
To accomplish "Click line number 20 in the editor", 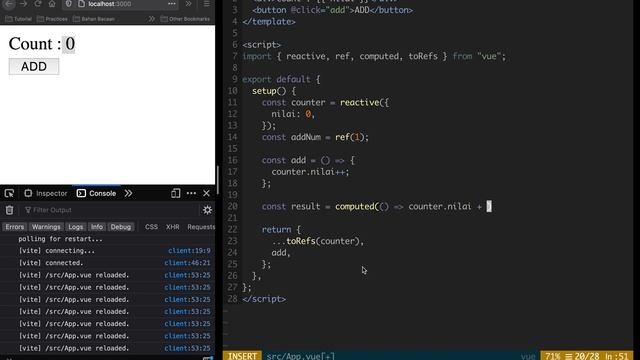I will 233,206.
